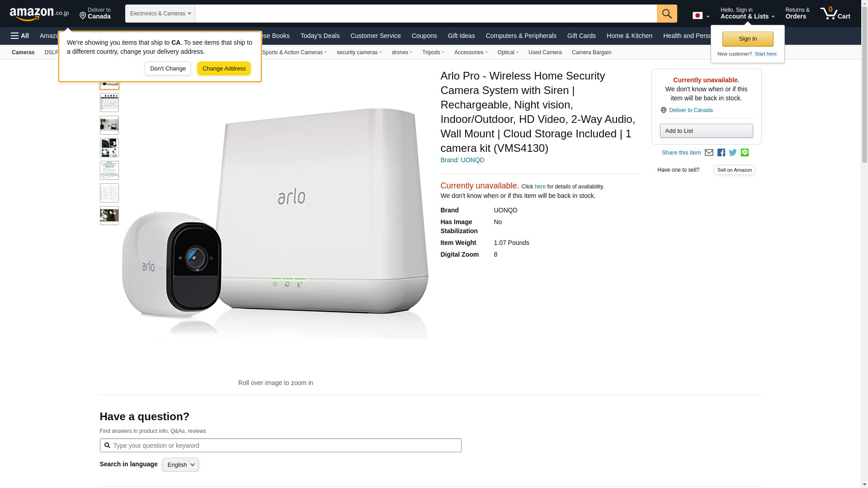This screenshot has width=868, height=488.
Task: Open the Japan flag language selector
Action: [701, 16]
